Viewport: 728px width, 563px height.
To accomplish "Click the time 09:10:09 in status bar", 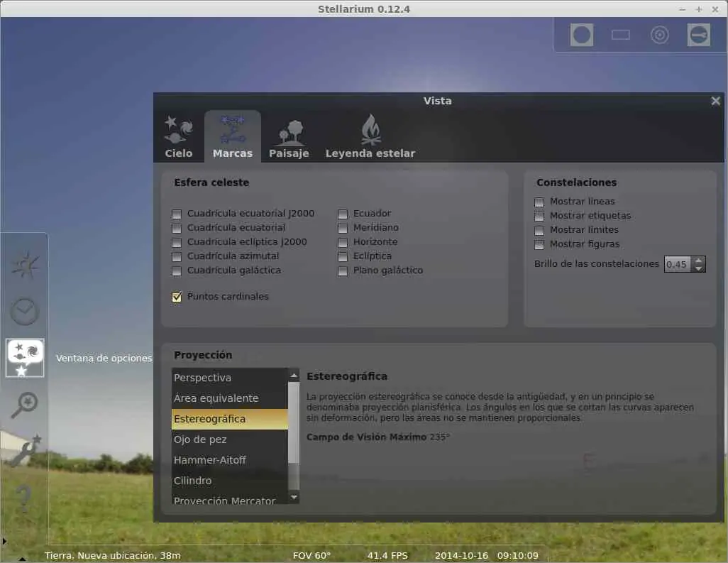I will pos(518,556).
